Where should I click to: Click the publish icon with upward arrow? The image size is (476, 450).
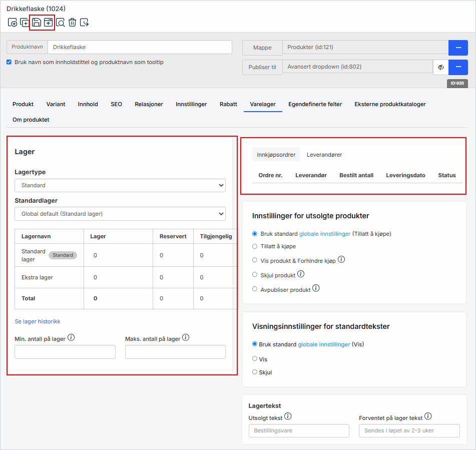pos(48,22)
